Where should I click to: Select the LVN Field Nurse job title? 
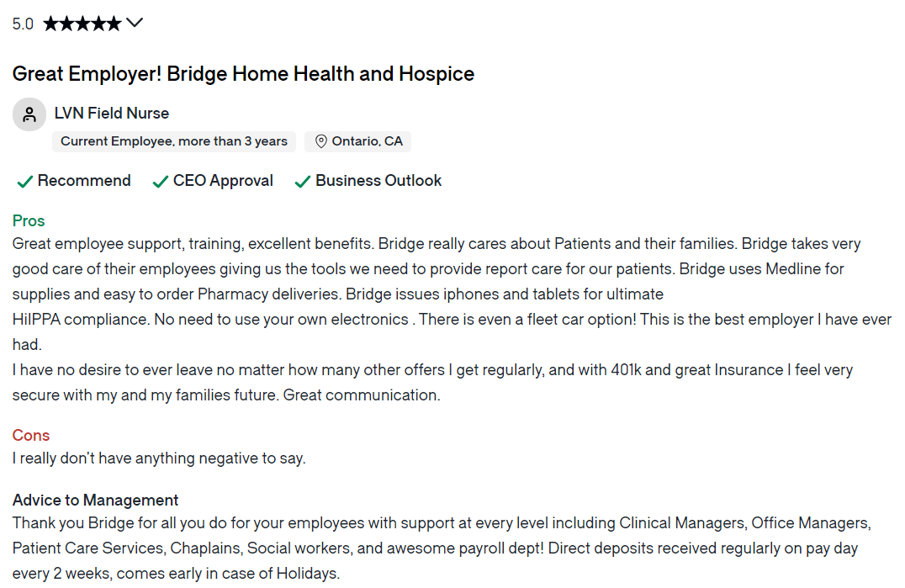112,113
